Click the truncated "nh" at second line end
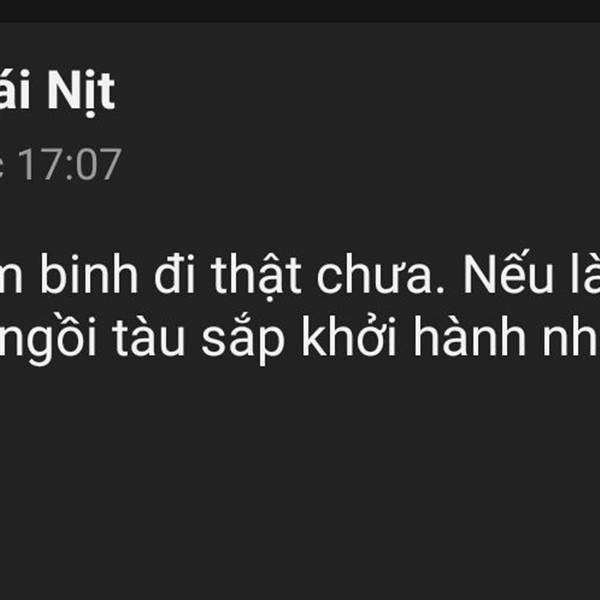This screenshot has width=600, height=600. [x=571, y=336]
